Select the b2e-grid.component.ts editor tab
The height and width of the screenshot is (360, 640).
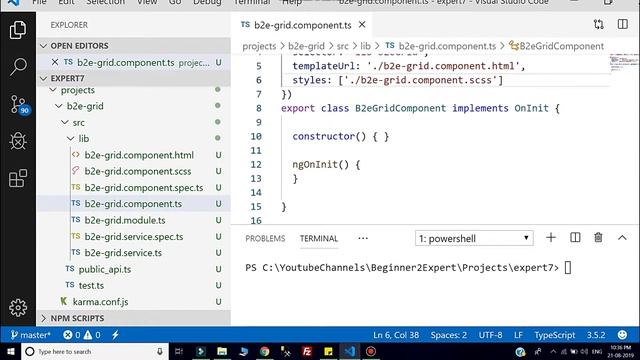pos(302,25)
